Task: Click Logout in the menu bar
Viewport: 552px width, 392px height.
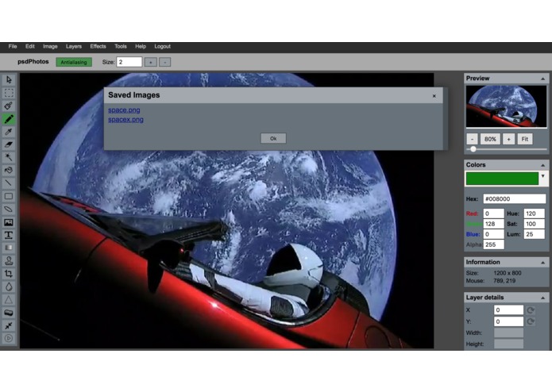Action: click(x=162, y=46)
